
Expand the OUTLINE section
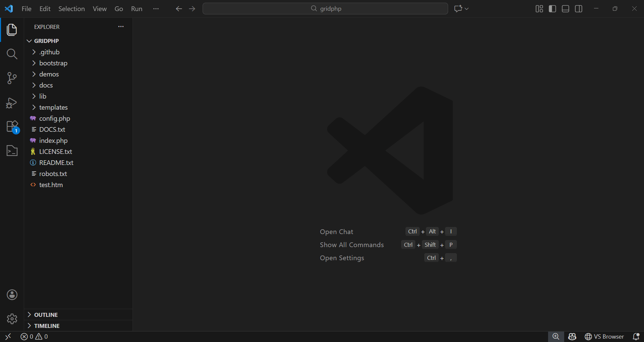pyautogui.click(x=46, y=315)
